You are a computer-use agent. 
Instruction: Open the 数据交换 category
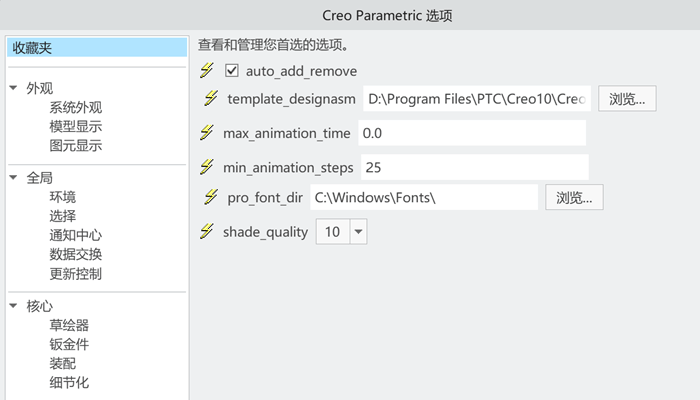tap(75, 254)
